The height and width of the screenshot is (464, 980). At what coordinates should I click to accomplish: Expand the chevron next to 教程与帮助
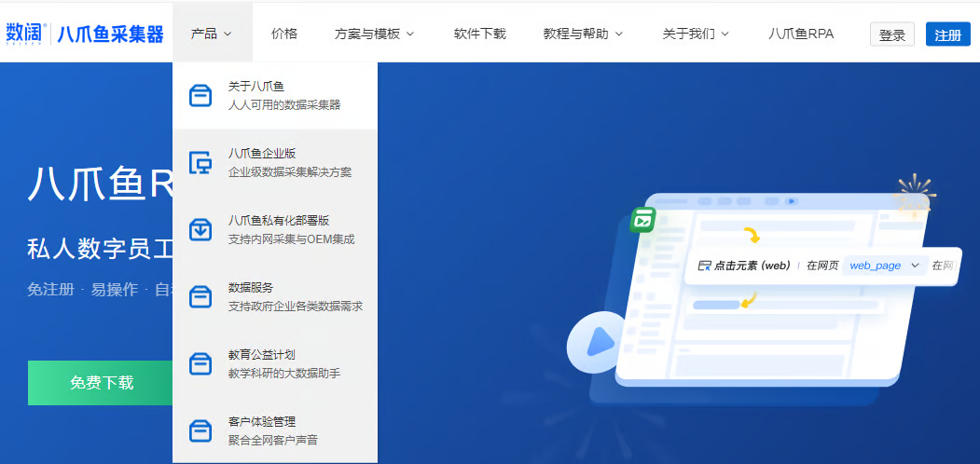point(619,34)
